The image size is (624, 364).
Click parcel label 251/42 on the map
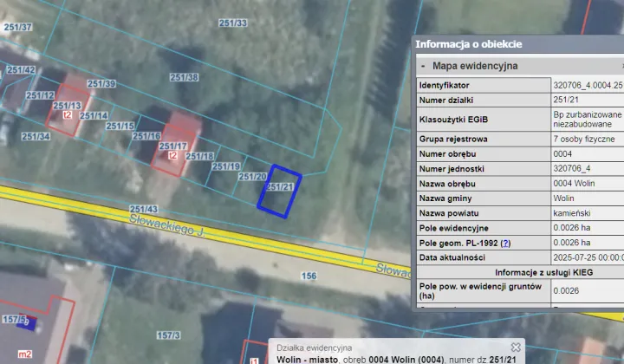[21, 70]
